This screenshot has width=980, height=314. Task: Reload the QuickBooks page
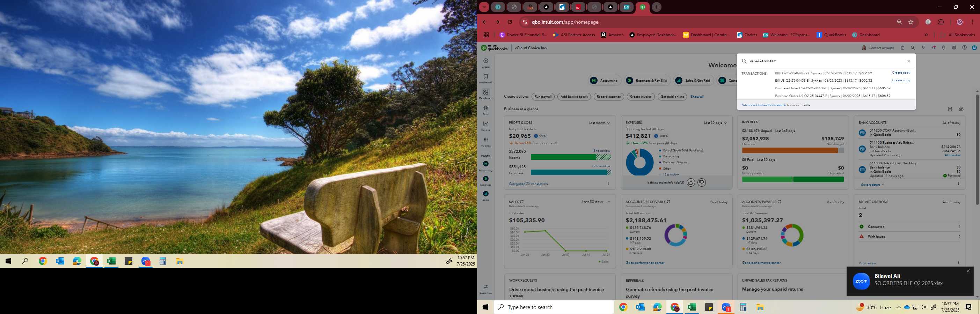click(510, 22)
